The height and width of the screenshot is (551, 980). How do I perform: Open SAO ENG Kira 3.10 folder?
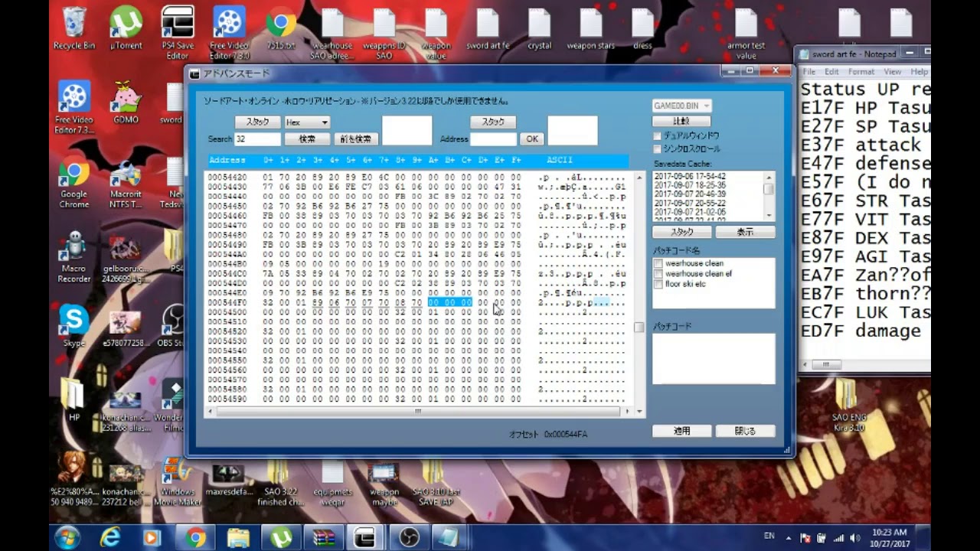(x=848, y=406)
